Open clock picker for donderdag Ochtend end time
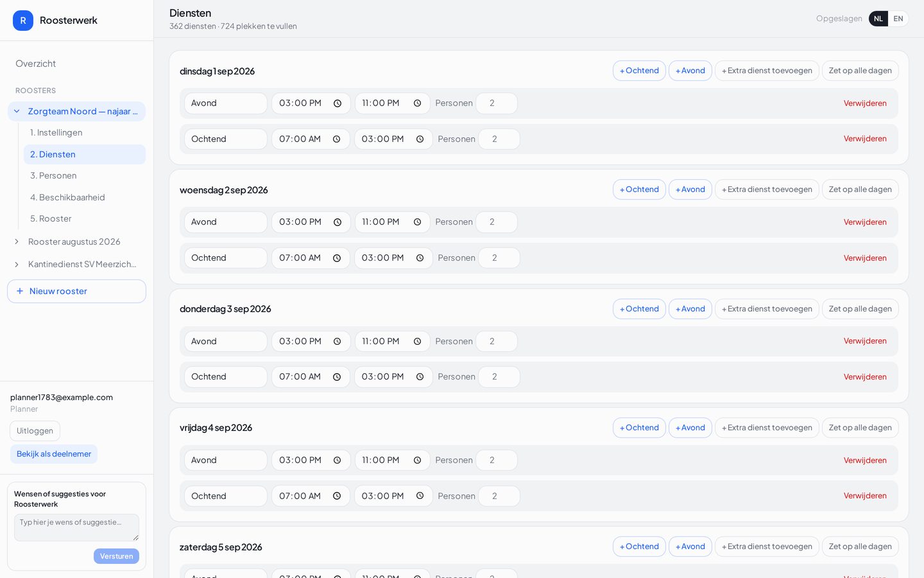 (x=420, y=377)
